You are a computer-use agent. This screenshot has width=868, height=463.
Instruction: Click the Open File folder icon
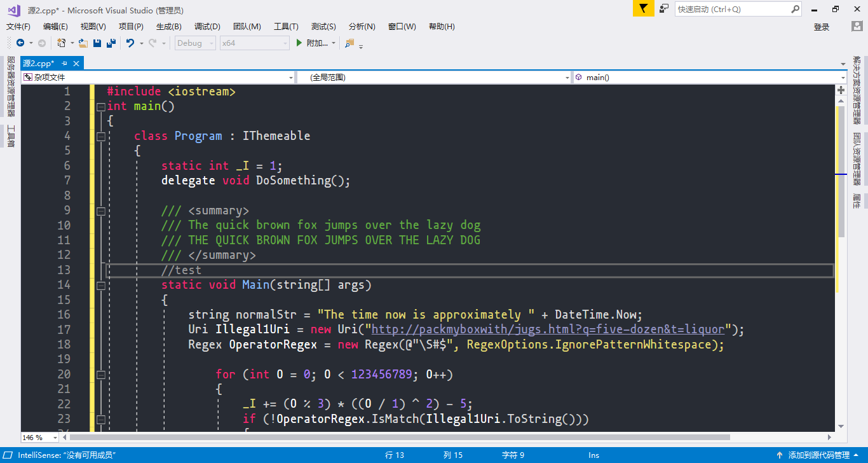[x=83, y=43]
